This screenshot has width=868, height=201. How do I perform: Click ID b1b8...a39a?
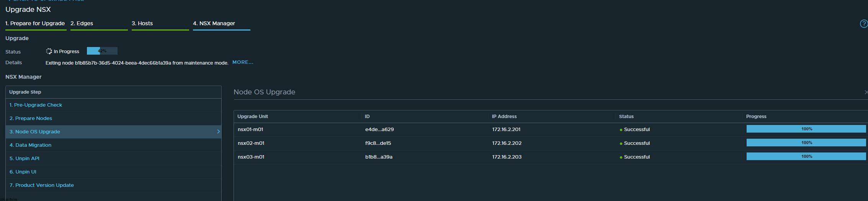(379, 157)
